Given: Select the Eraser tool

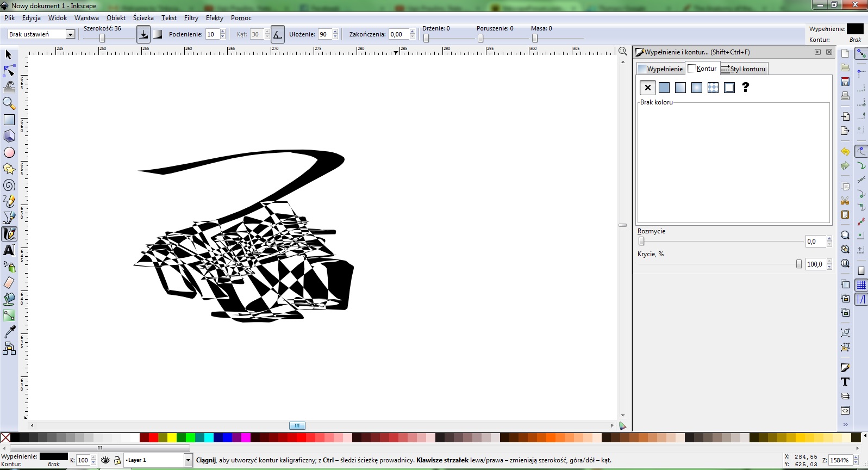Looking at the screenshot, I should click(9, 283).
